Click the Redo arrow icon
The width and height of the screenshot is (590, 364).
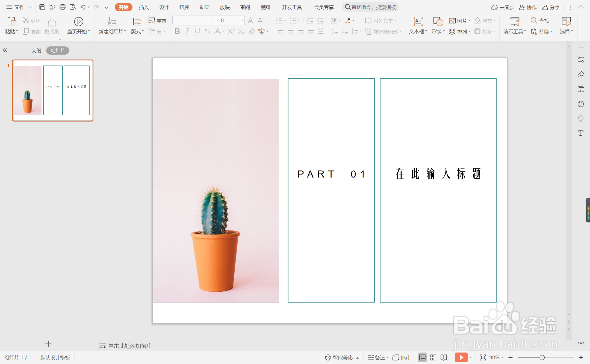coord(96,7)
